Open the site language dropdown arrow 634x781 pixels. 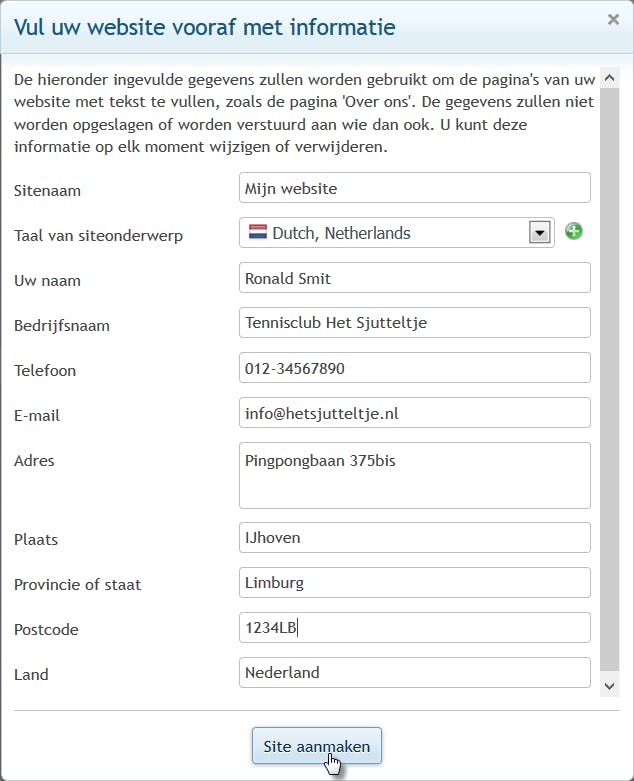coord(540,233)
